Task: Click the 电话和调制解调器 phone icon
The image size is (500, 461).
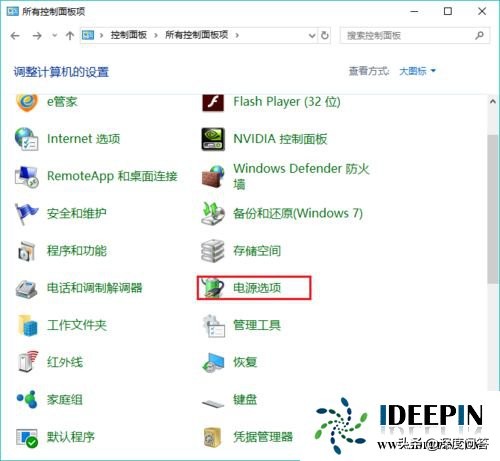Action: (x=27, y=288)
